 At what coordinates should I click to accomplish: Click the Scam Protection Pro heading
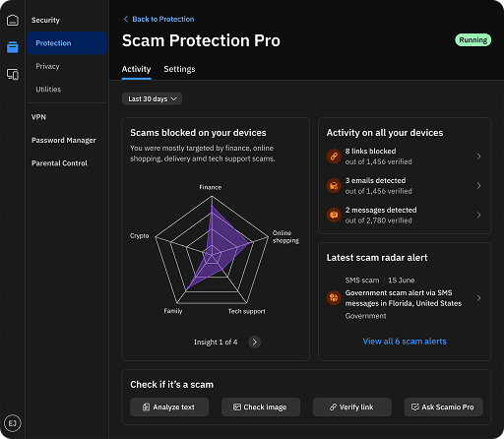(201, 40)
